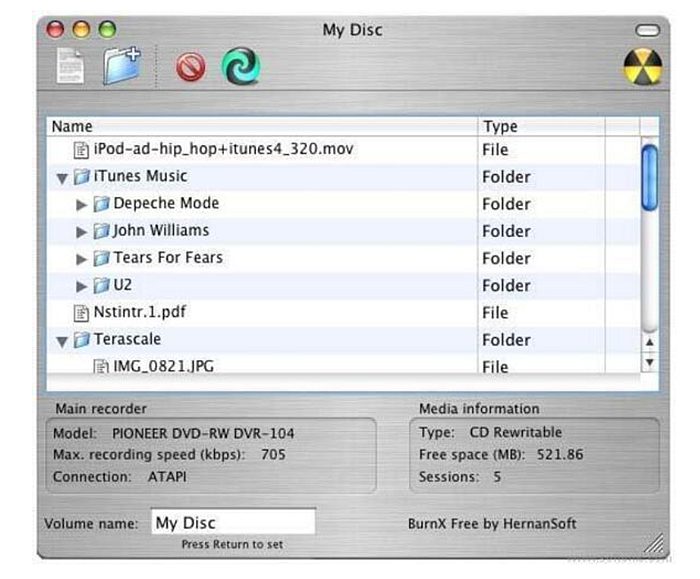Select the iTunes Music row name
Image resolution: width=700 pixels, height=579 pixels.
pyautogui.click(x=140, y=176)
